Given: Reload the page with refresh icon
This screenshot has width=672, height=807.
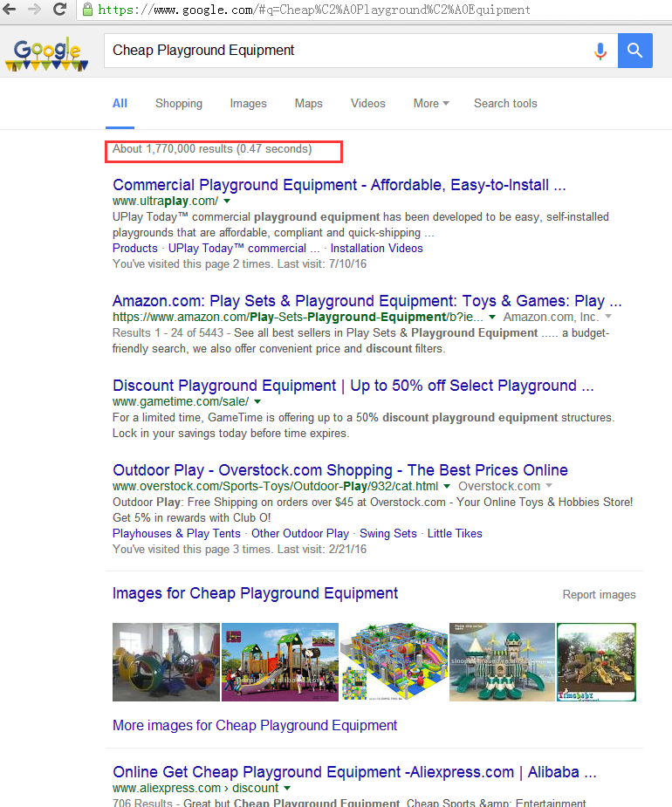Looking at the screenshot, I should coord(59,9).
